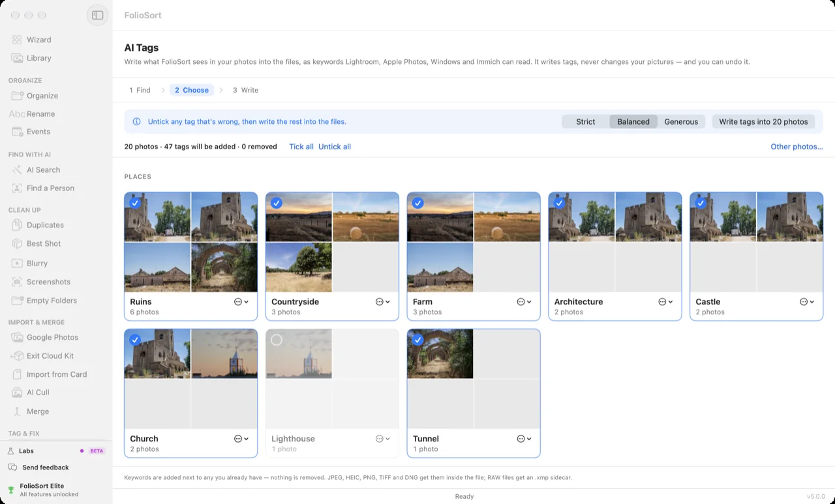
Task: Click the AI Search wand icon
Action: tap(17, 170)
